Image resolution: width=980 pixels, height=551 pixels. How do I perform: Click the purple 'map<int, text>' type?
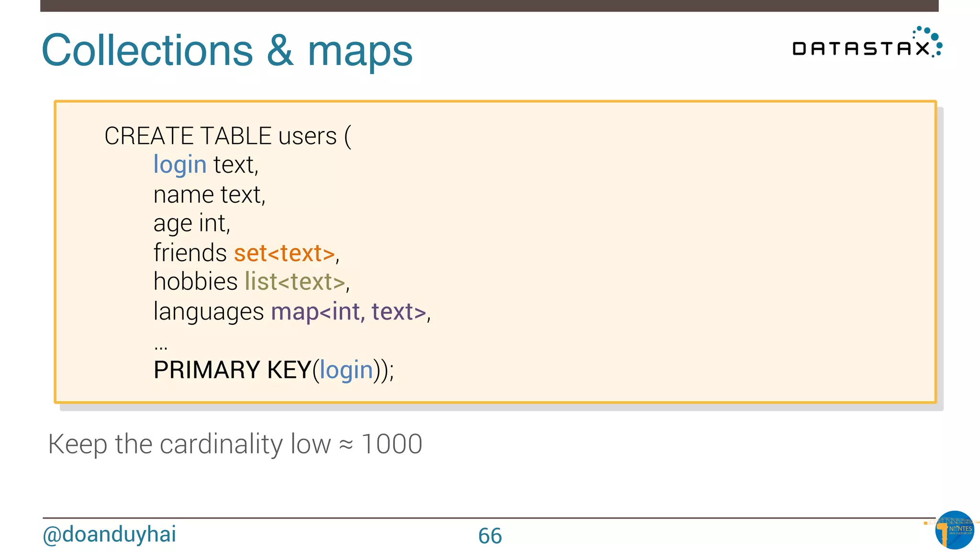(348, 311)
